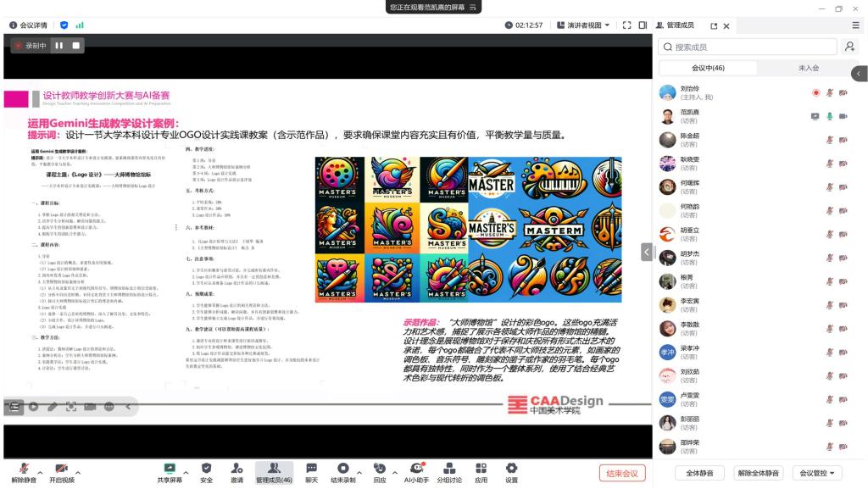
Task: Expand the 会议管控 dropdown
Action: pyautogui.click(x=817, y=473)
